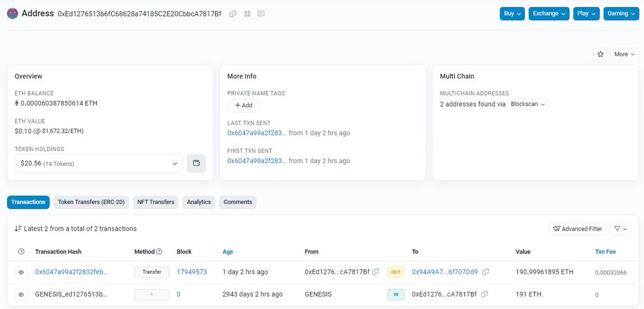Copy the address to clipboard
The image size is (644, 309).
[x=232, y=14]
